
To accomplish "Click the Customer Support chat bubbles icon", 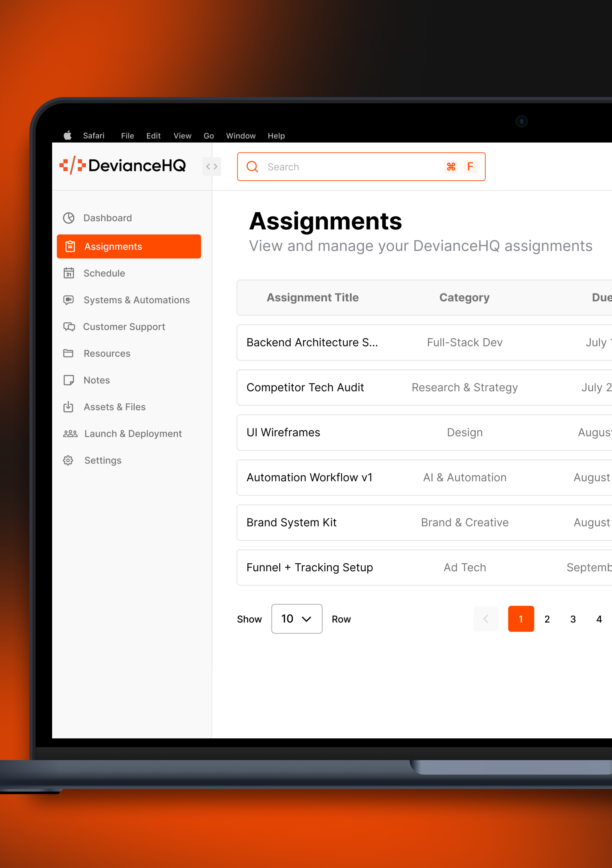I will pyautogui.click(x=69, y=327).
